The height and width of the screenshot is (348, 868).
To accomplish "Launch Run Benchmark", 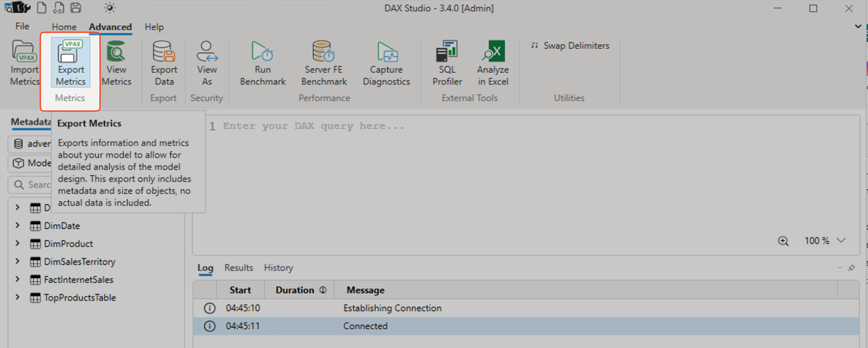I will pos(262,62).
